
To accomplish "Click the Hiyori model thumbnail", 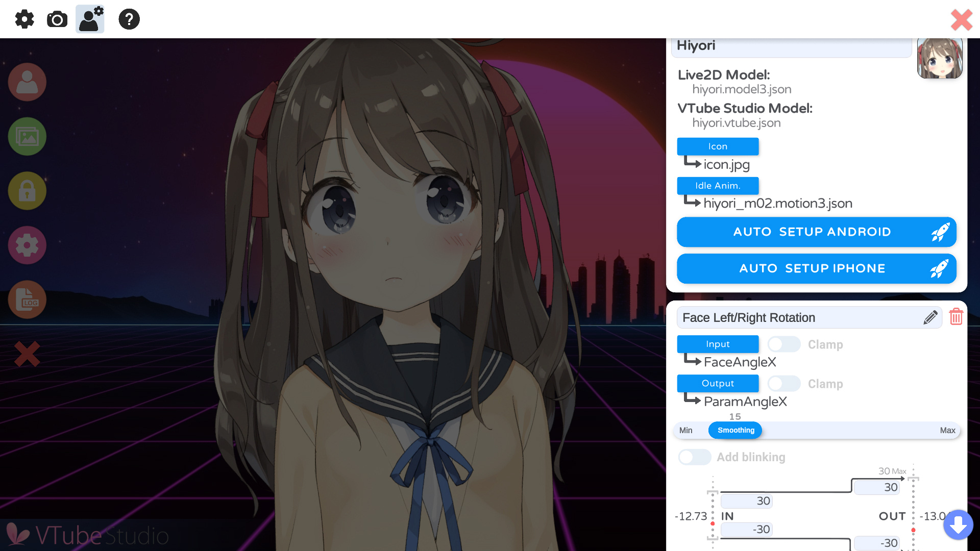I will [x=940, y=58].
